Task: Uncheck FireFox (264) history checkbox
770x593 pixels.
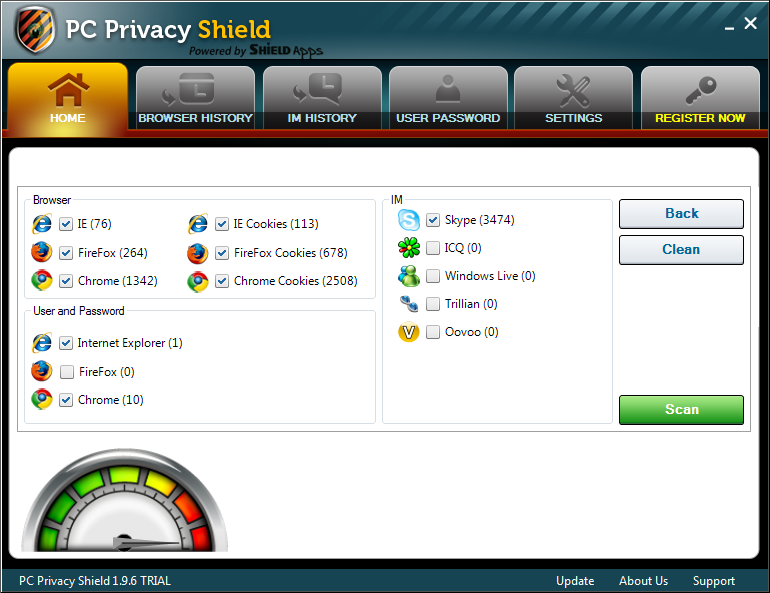Action: 66,253
